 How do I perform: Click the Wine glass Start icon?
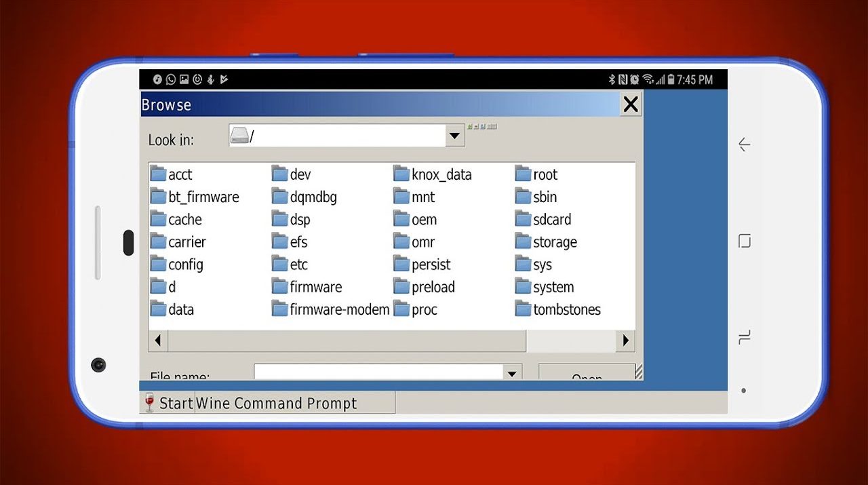pos(150,402)
